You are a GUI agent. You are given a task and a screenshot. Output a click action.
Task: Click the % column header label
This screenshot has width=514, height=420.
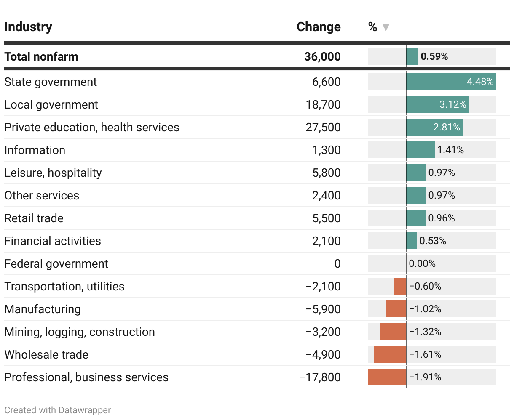(372, 27)
